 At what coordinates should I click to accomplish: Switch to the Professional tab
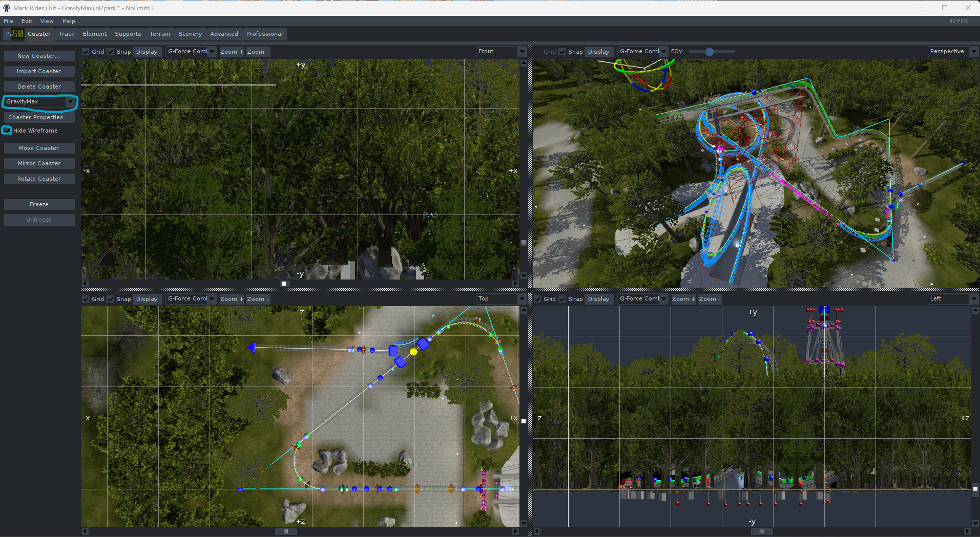click(x=264, y=34)
